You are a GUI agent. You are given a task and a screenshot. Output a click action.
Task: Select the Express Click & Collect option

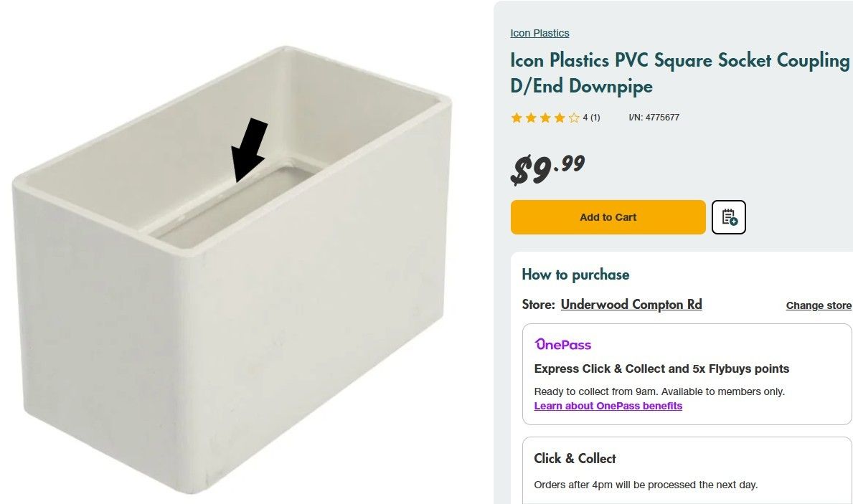pyautogui.click(x=661, y=369)
